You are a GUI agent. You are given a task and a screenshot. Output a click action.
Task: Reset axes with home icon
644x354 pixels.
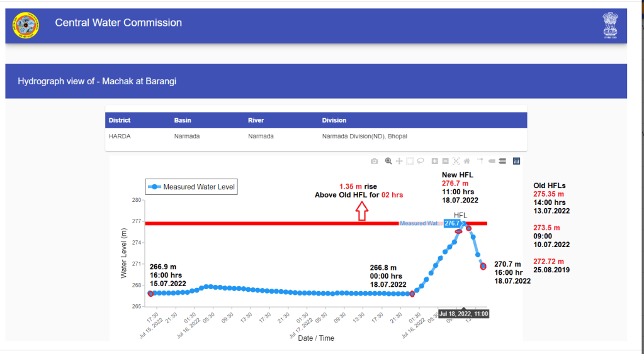pos(466,161)
